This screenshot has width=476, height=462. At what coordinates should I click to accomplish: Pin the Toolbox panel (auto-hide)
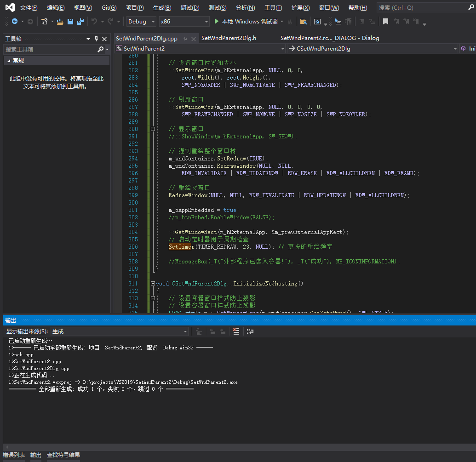[96, 39]
